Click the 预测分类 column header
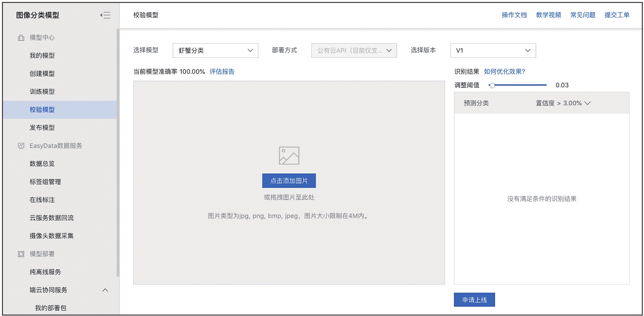The height and width of the screenshot is (316, 644). click(x=476, y=103)
